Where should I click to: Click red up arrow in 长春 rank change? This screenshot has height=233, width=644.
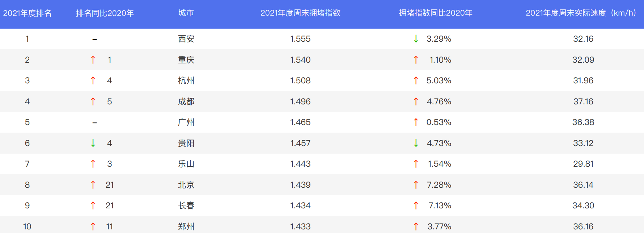click(x=93, y=205)
